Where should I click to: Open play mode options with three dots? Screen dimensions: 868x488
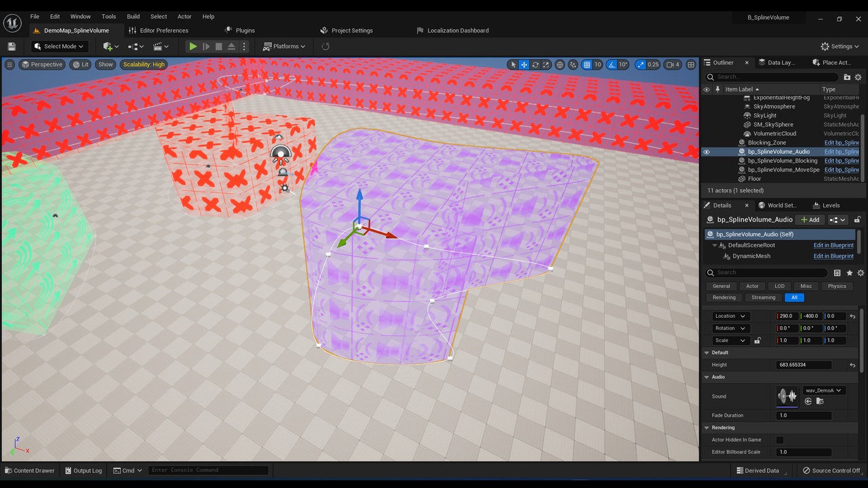pyautogui.click(x=244, y=46)
